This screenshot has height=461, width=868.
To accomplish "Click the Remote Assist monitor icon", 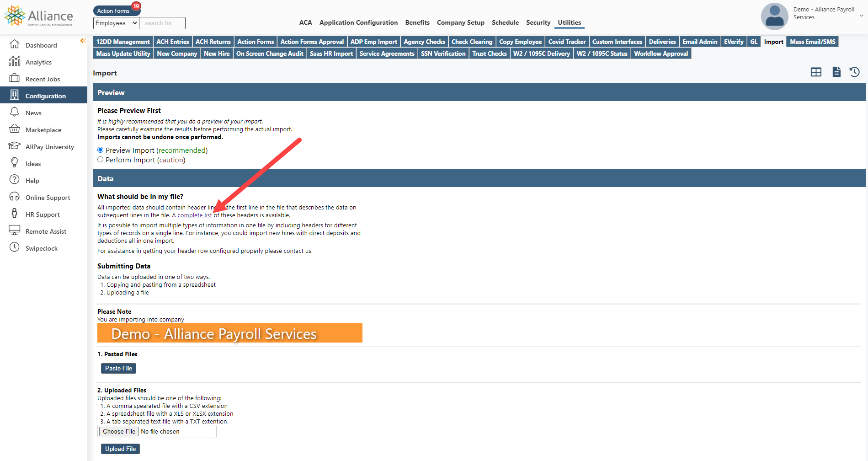I will 15,230.
